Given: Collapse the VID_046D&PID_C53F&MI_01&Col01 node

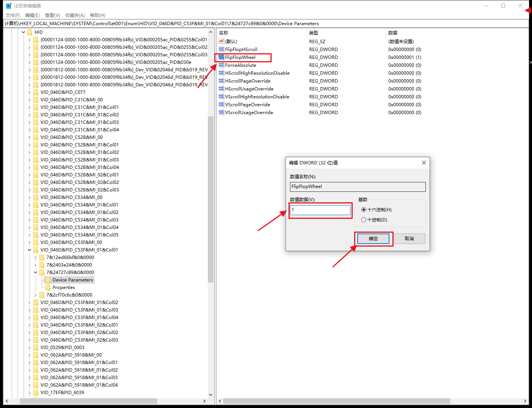Looking at the screenshot, I should click(x=30, y=250).
